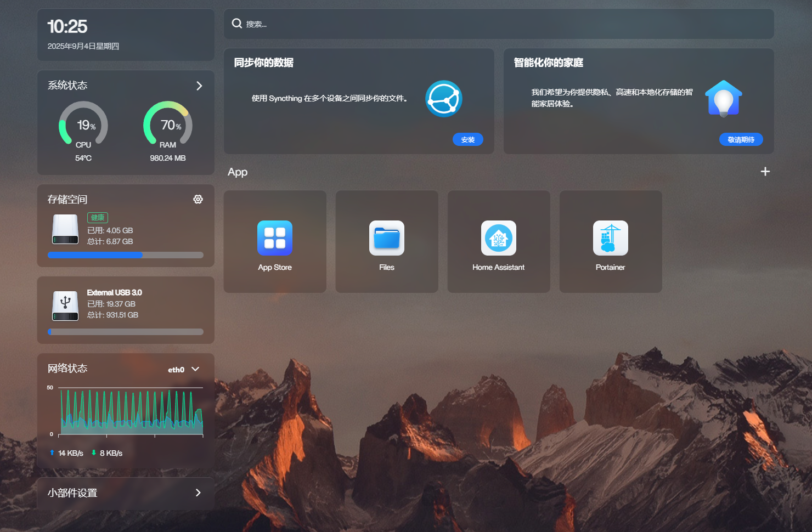812x532 pixels.
Task: Click the External USB usage bar
Action: point(126,332)
